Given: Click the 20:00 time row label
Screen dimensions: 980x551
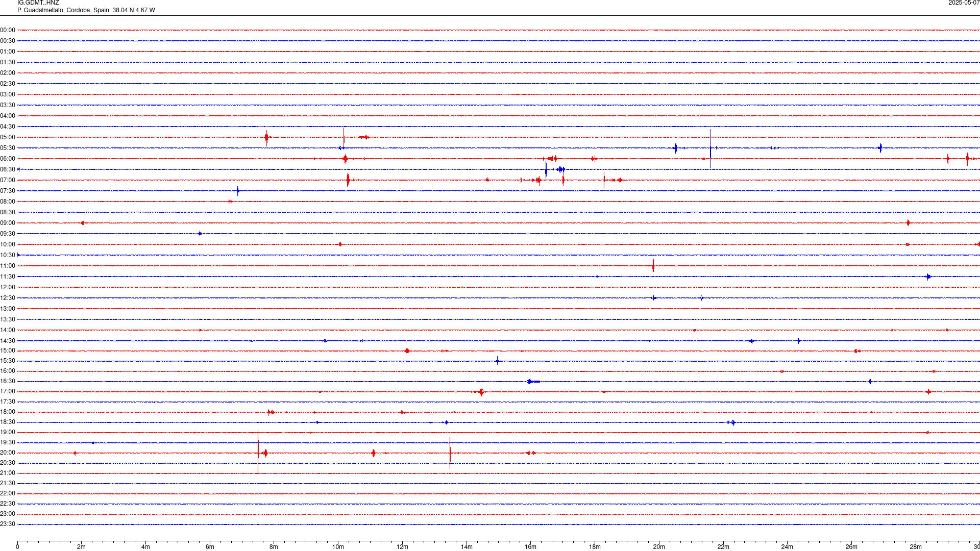Looking at the screenshot, I should click(8, 453).
